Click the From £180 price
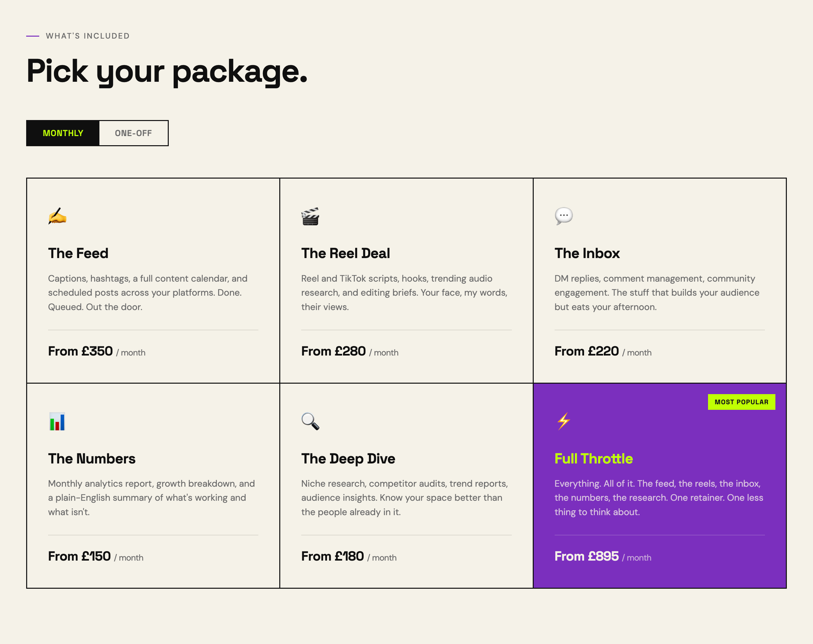813x644 pixels. 333,556
